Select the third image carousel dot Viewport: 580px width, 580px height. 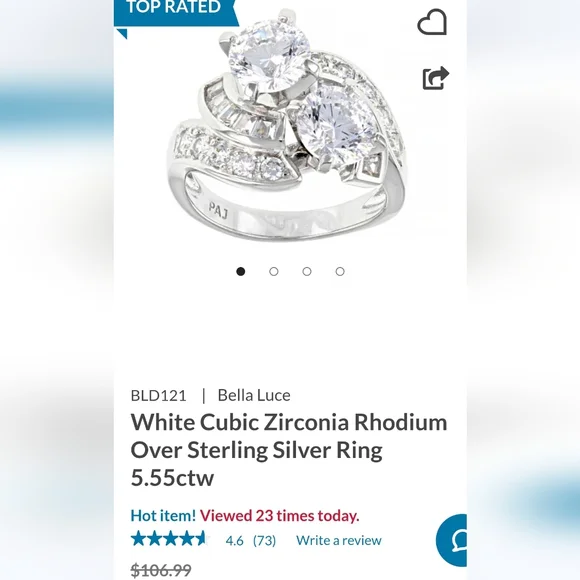pyautogui.click(x=307, y=272)
